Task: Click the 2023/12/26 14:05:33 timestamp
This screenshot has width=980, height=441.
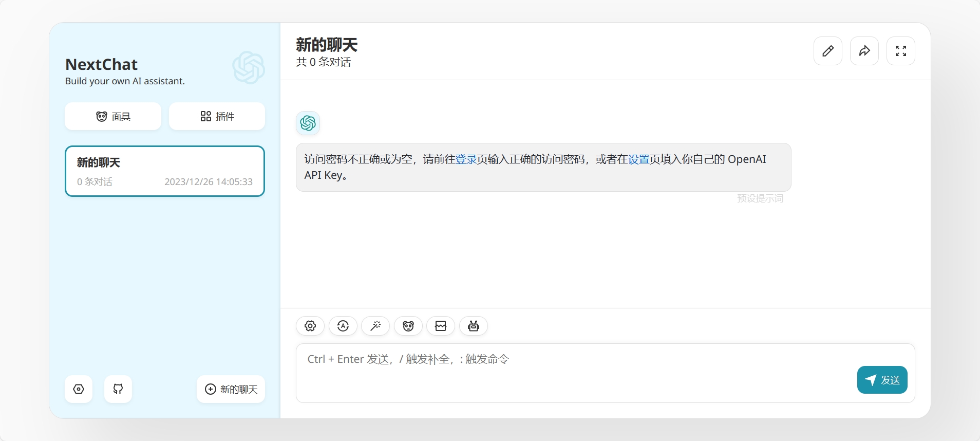Action: click(x=209, y=182)
